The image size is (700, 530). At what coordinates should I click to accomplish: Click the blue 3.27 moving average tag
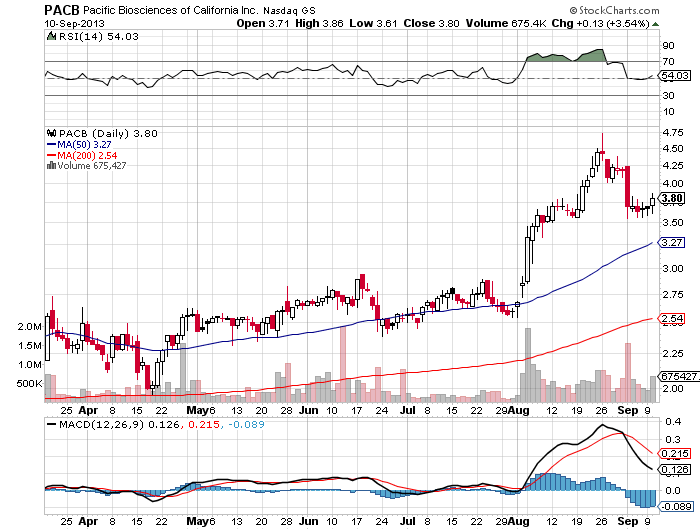click(x=671, y=242)
